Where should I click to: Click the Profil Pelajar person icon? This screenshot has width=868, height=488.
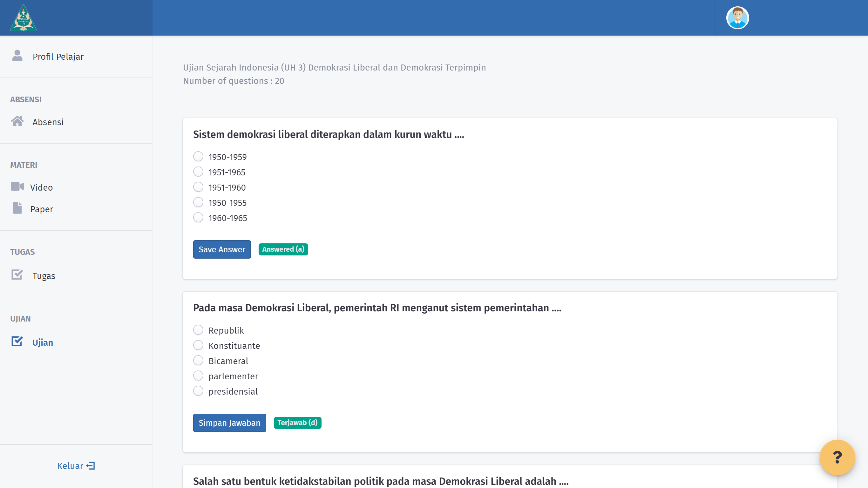click(17, 56)
